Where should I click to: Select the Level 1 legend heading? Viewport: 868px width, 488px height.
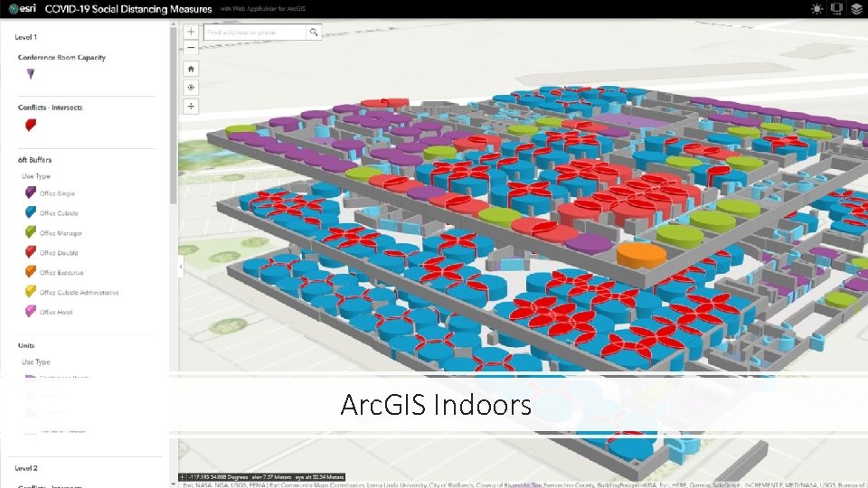[x=26, y=37]
